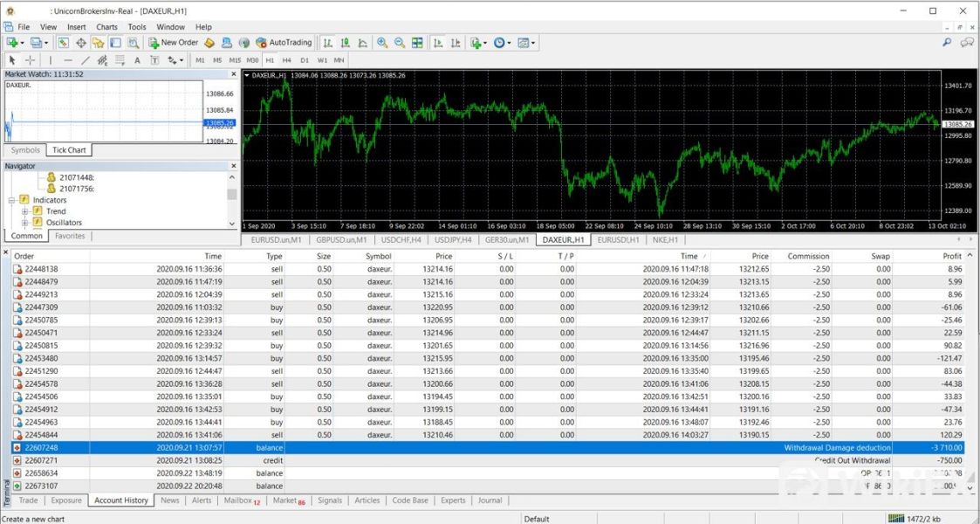Toggle the Data Window icon

(80, 43)
